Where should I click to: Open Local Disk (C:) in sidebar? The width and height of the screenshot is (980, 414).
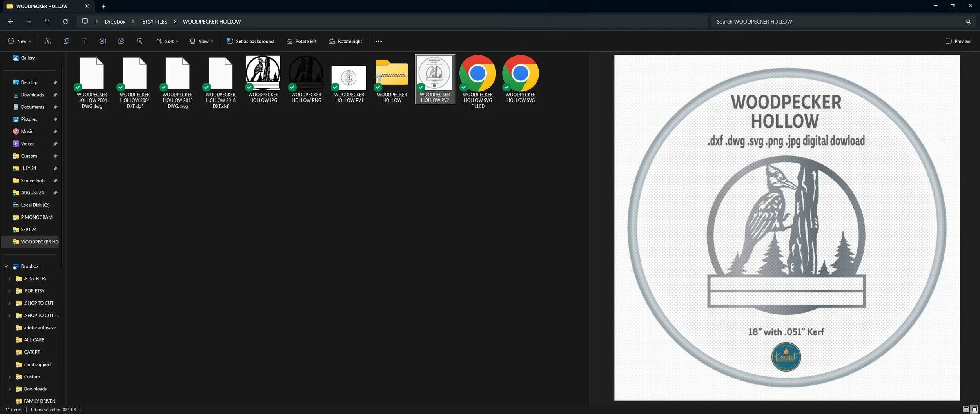tap(35, 205)
